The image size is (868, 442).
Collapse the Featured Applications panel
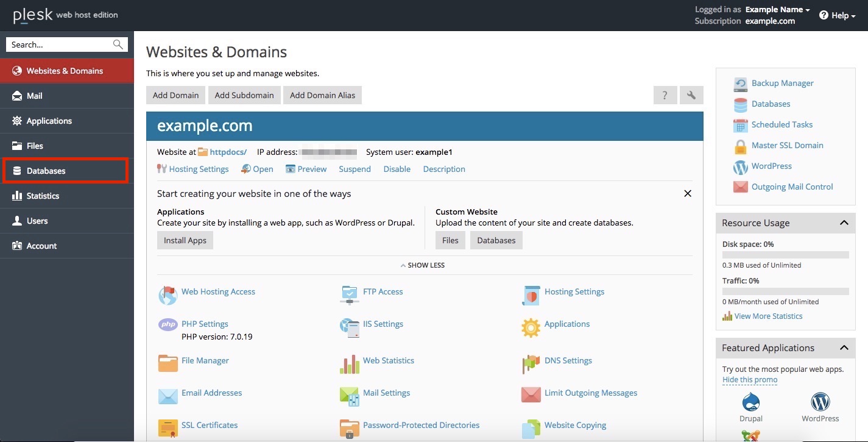tap(844, 348)
